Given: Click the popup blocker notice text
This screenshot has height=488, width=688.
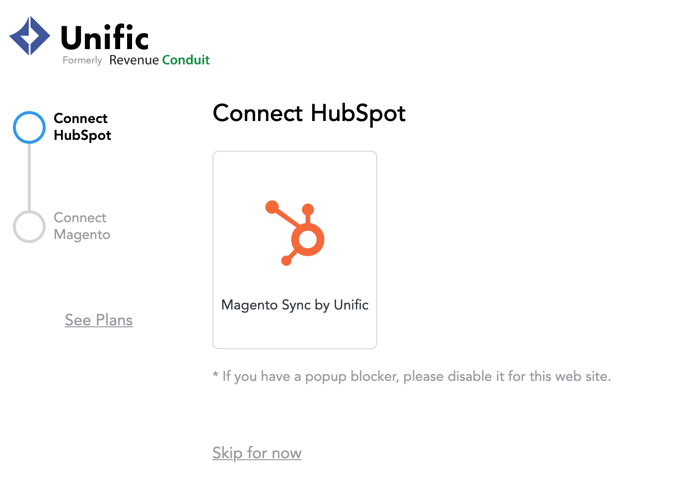Looking at the screenshot, I should tap(412, 377).
